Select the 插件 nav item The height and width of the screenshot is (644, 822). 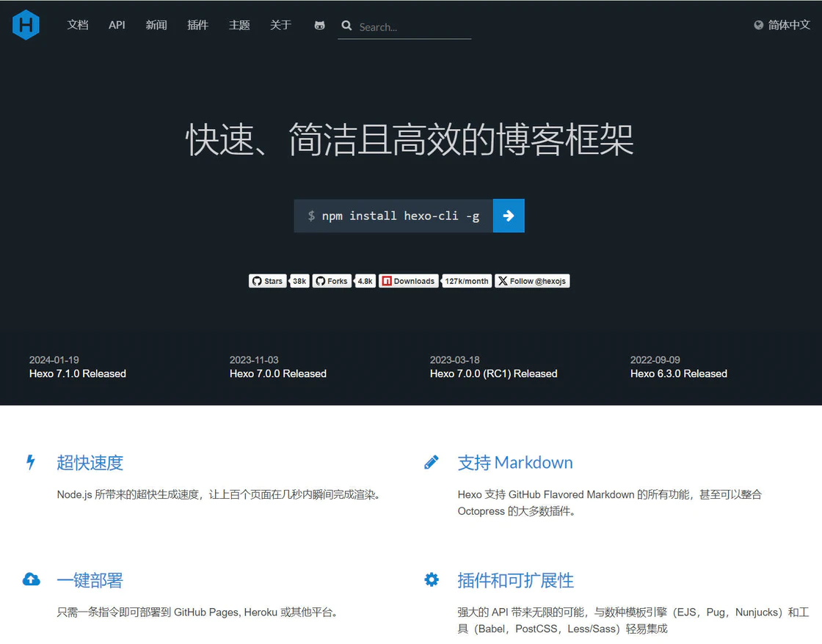point(197,25)
